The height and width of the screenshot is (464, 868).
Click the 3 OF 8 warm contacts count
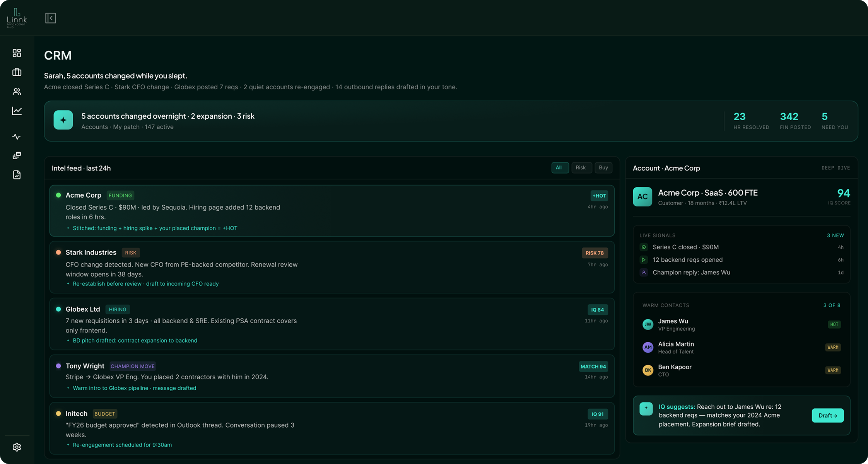[x=832, y=305]
